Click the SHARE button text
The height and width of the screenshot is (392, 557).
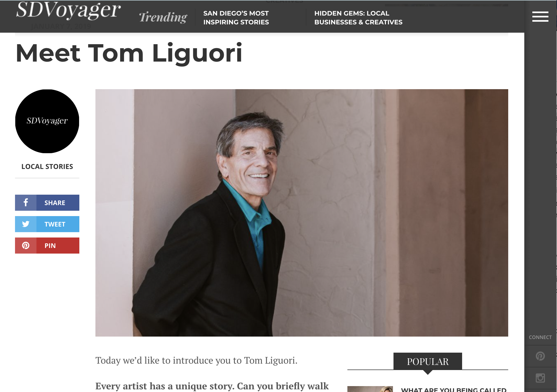point(55,203)
